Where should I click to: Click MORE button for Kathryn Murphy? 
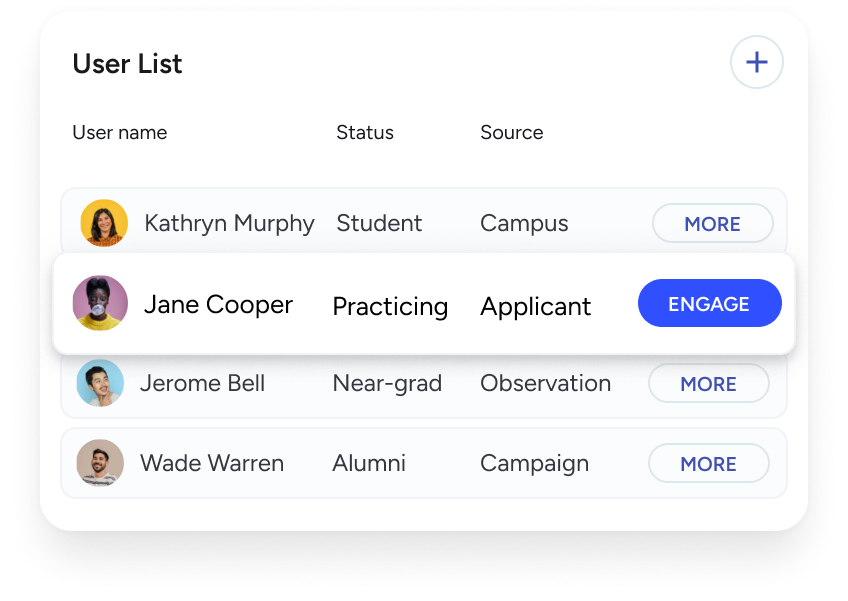[x=712, y=223]
